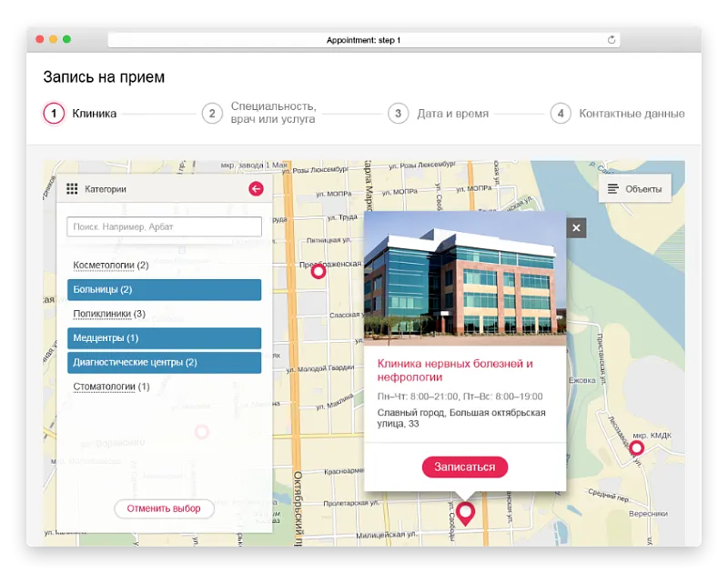Click the category search input field
Viewport: 728px width, 573px height.
click(x=164, y=226)
